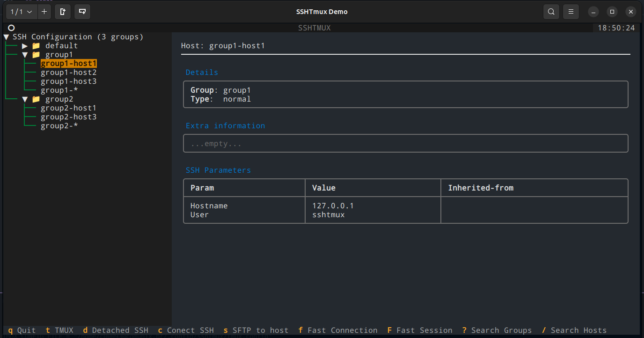Click the 'Type: normal' detail line

221,99
